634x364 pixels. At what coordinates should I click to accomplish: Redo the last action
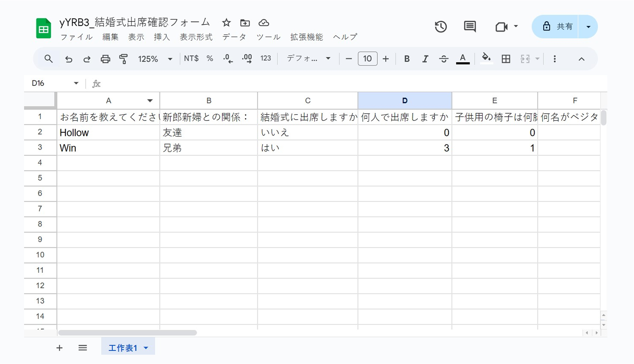tap(87, 59)
